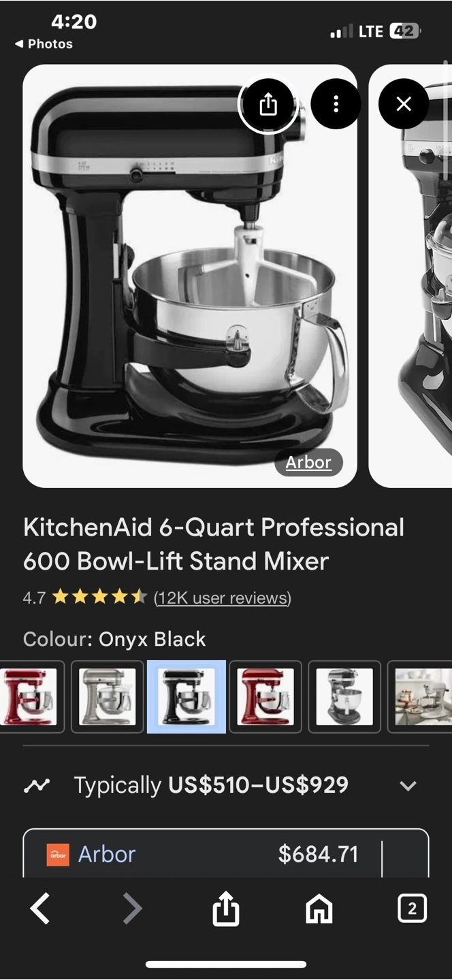
Task: Expand the typical price range chevron
Action: [408, 786]
